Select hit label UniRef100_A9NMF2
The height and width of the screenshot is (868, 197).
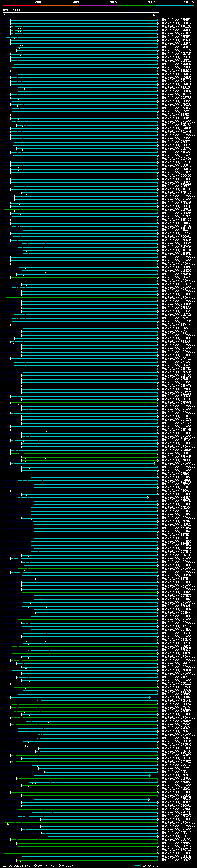(177, 74)
